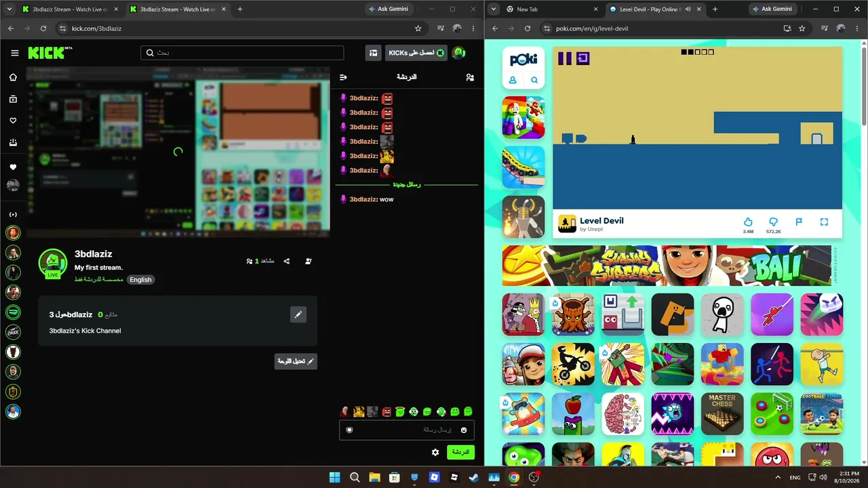Mute the Level Devil tab audio

(x=688, y=9)
